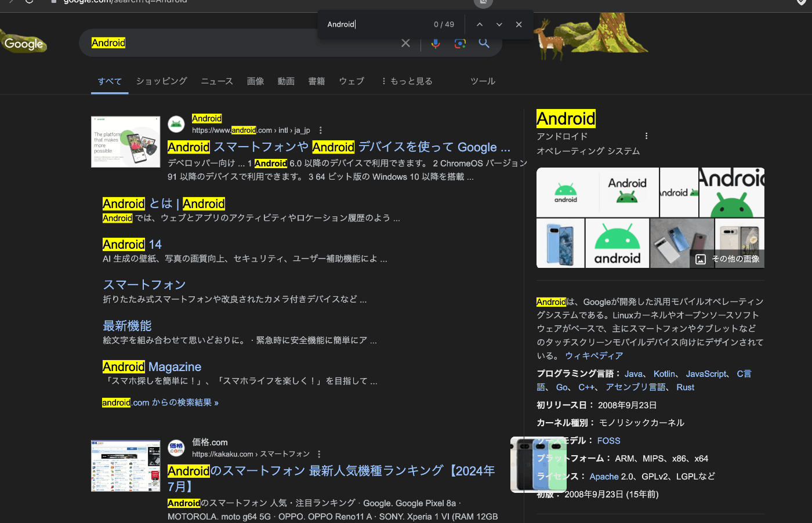The image size is (812, 523).
Task: Click the floating Pixel phones image
Action: pyautogui.click(x=538, y=465)
